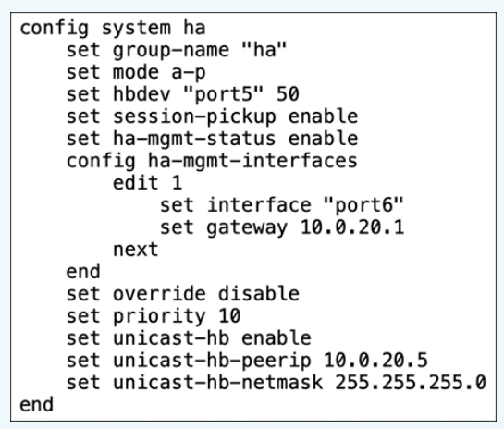Viewport: 504px width, 429px height.
Task: Click the netmask value 255.255.255.0
Action: [411, 383]
